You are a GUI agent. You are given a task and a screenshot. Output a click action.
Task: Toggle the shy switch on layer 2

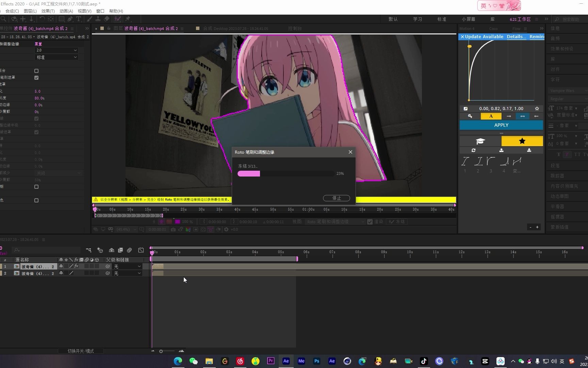coord(61,273)
